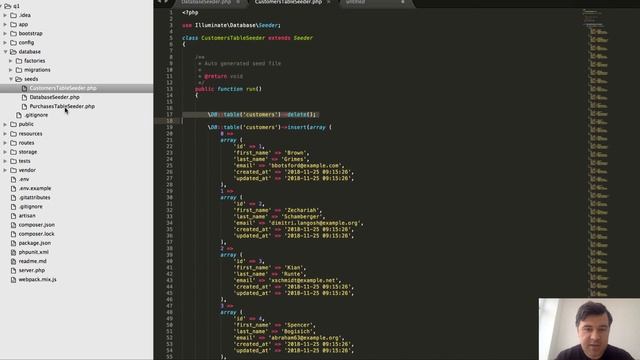Click the bootstrap folder icon
Viewport: 640px width, 360px height.
click(x=13, y=33)
